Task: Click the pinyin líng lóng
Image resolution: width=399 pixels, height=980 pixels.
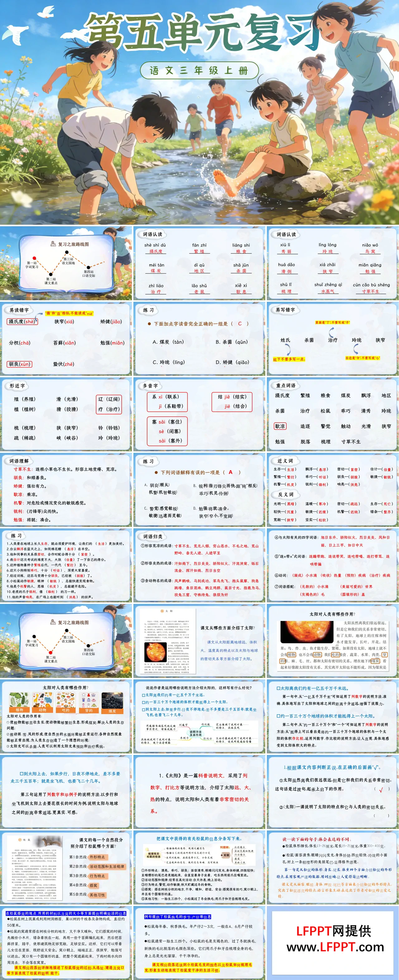Action: [327, 245]
